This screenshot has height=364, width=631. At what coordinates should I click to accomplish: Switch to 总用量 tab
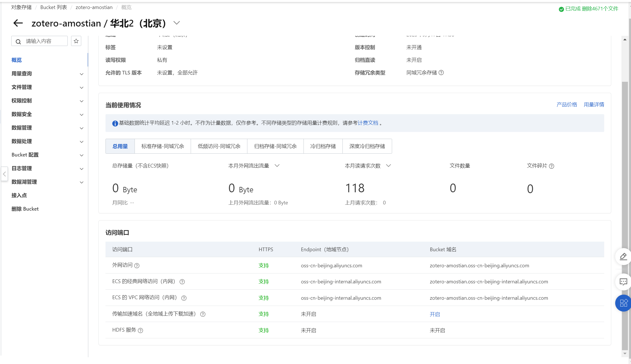[x=120, y=146]
